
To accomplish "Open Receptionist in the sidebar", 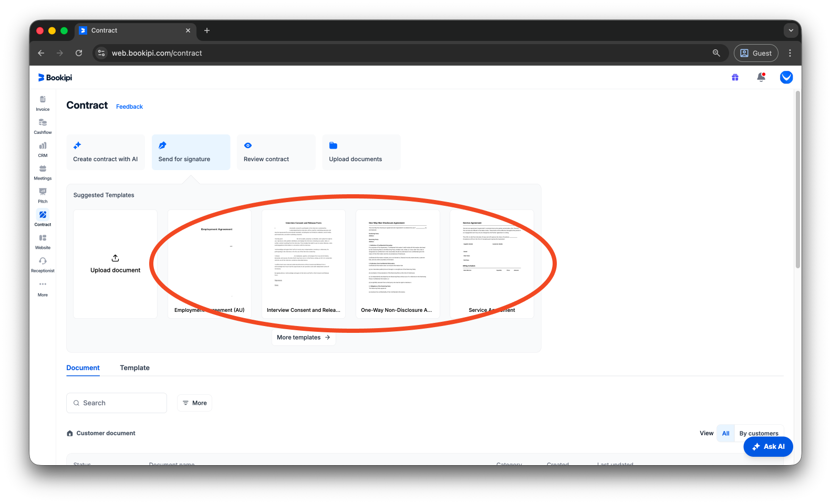I will [x=43, y=265].
